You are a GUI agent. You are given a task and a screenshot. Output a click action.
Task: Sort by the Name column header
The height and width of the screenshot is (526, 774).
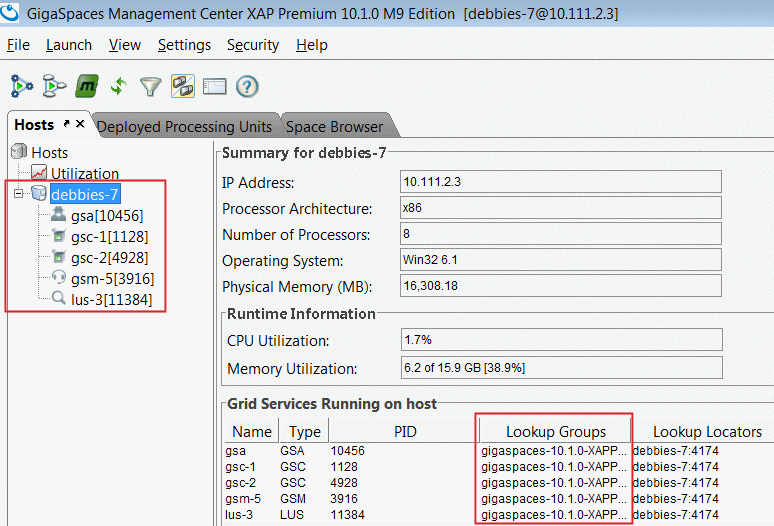point(252,431)
